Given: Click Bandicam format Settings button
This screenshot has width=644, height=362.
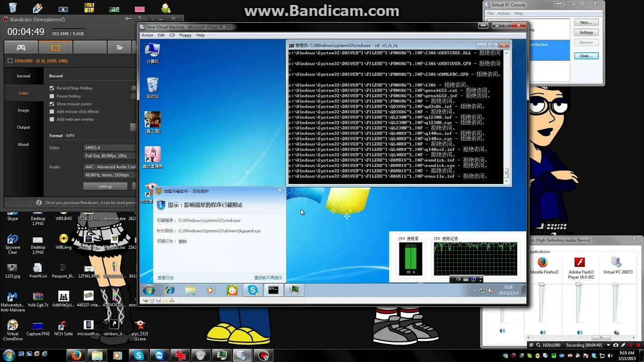Looking at the screenshot, I should (x=105, y=186).
